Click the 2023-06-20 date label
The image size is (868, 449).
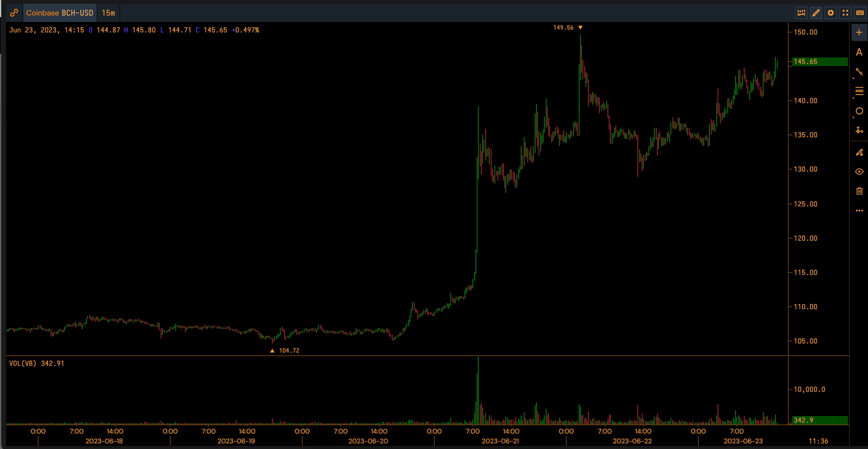368,441
